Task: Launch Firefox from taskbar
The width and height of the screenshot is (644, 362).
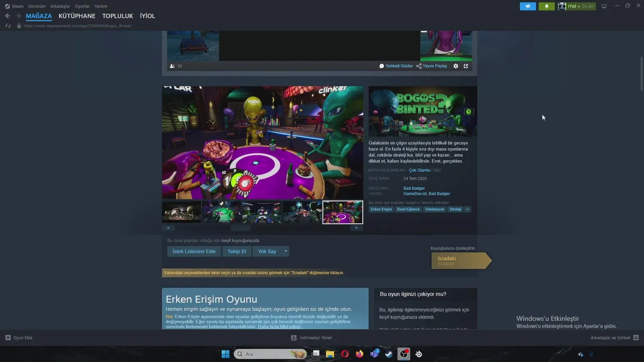Action: pos(359,354)
